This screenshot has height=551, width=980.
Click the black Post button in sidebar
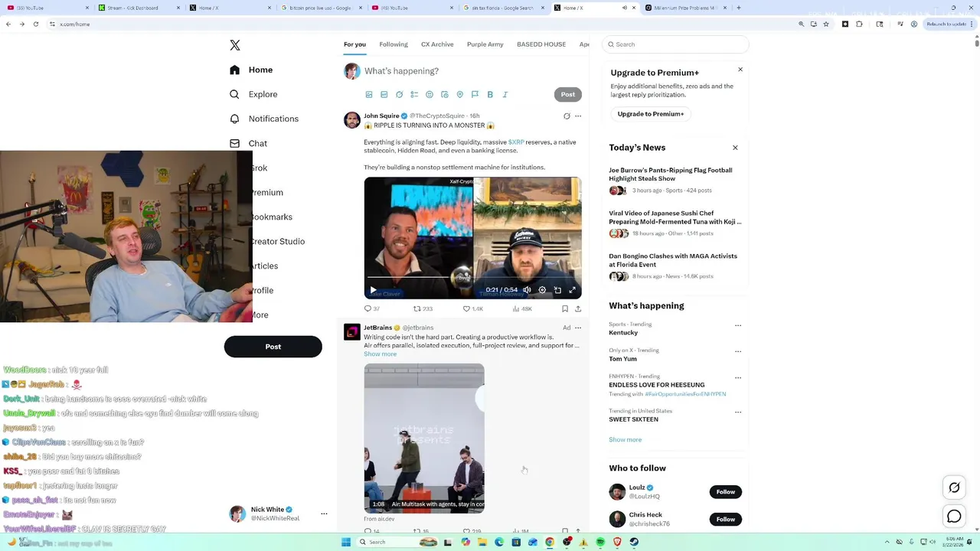pos(273,347)
